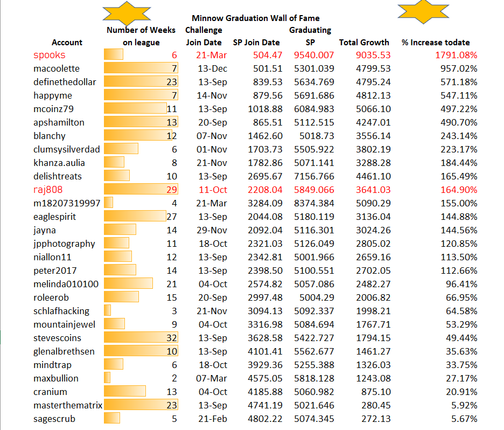504x430 pixels.
Task: Click the mountainjewel account cell
Action: pyautogui.click(x=64, y=324)
